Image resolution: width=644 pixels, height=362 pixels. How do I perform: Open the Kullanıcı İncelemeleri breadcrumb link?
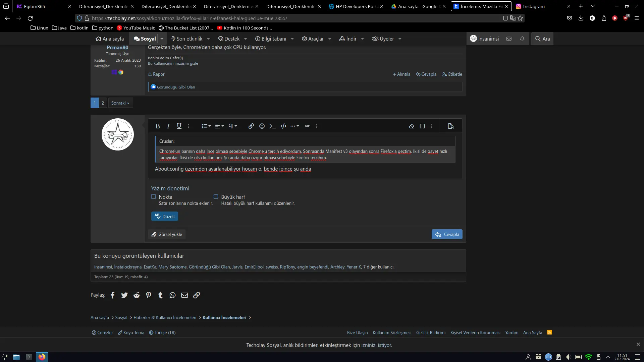(224, 317)
